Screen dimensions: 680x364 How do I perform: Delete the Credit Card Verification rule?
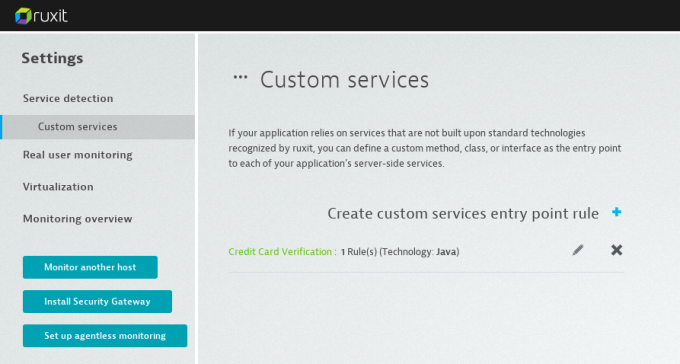(x=616, y=250)
